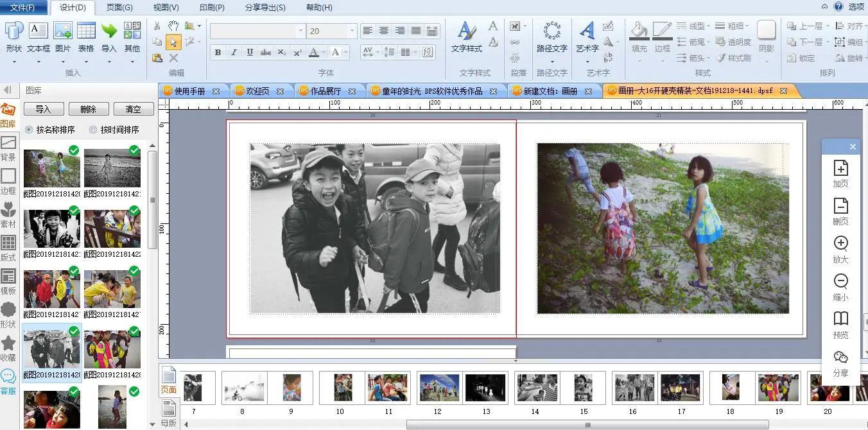Open the font size dropdown

(x=352, y=31)
